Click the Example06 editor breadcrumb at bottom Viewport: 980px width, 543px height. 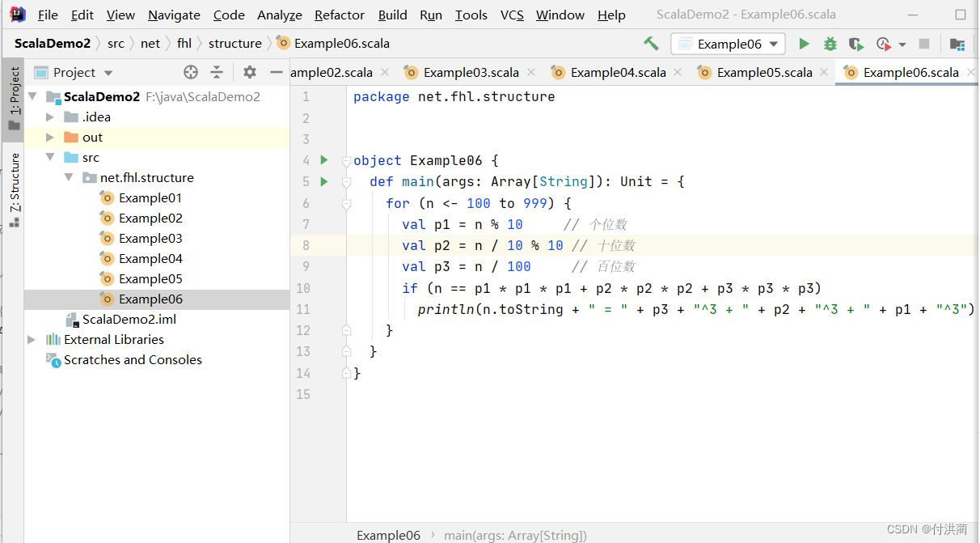388,535
